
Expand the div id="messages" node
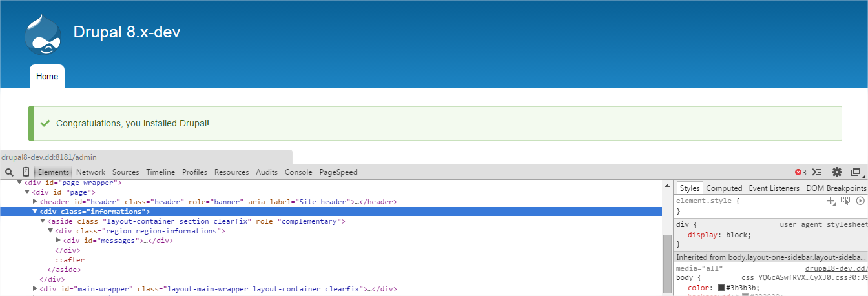click(x=59, y=241)
